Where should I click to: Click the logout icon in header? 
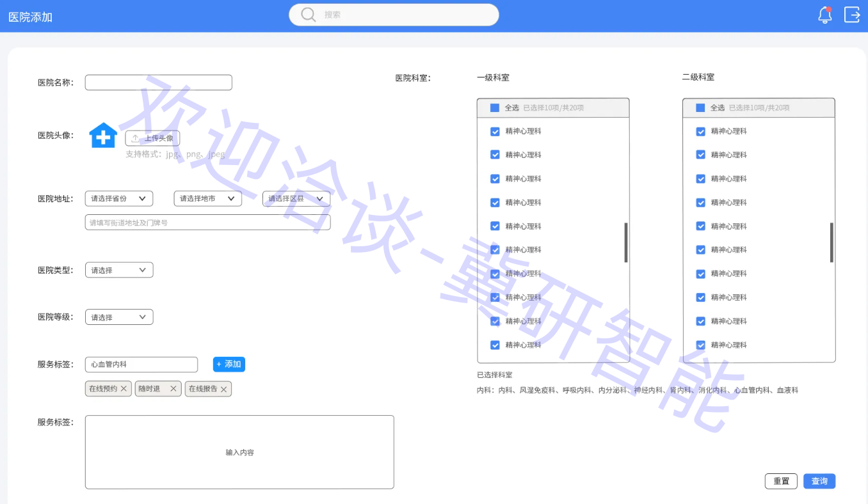click(x=852, y=14)
